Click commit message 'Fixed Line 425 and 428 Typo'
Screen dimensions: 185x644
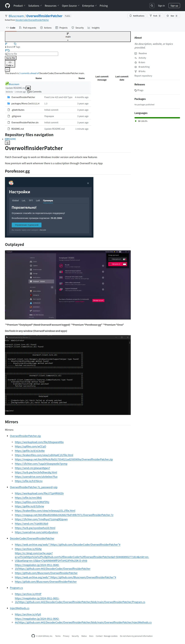[58, 97]
